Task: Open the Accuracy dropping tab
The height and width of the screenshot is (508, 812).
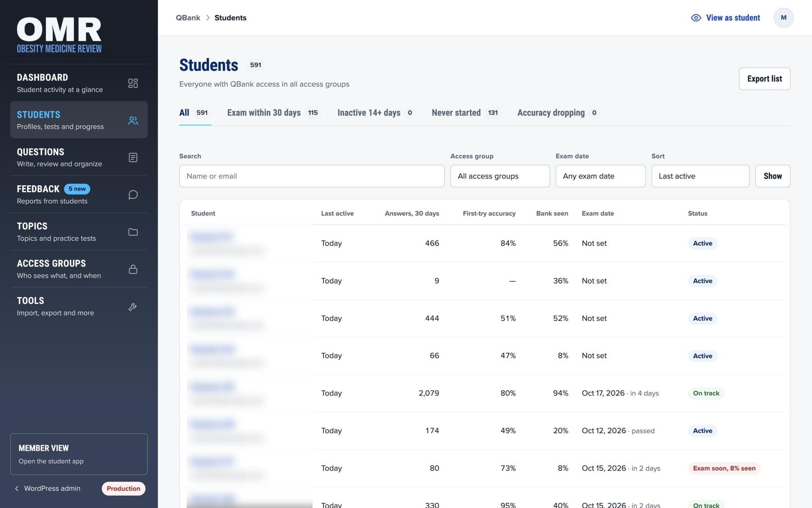Action: click(558, 113)
